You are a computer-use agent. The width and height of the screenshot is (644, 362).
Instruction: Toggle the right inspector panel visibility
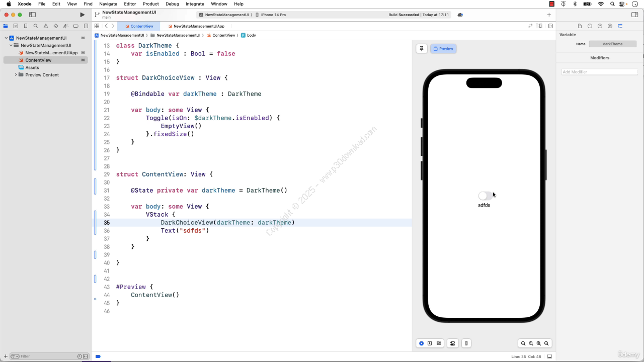(x=635, y=15)
